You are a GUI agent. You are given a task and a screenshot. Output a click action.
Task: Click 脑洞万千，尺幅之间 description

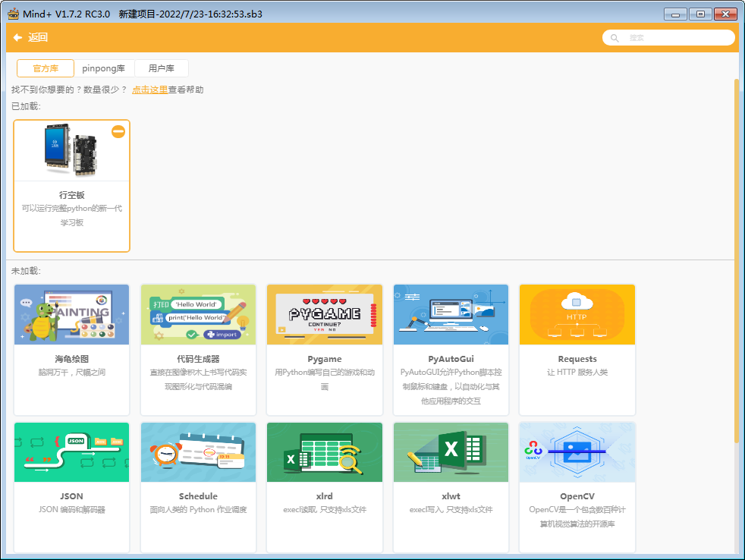(x=72, y=373)
